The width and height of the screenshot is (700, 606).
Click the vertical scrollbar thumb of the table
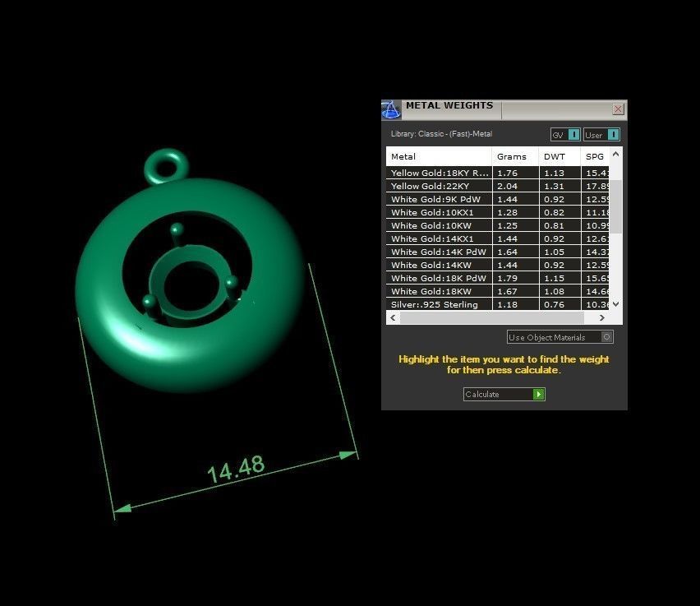[616, 206]
